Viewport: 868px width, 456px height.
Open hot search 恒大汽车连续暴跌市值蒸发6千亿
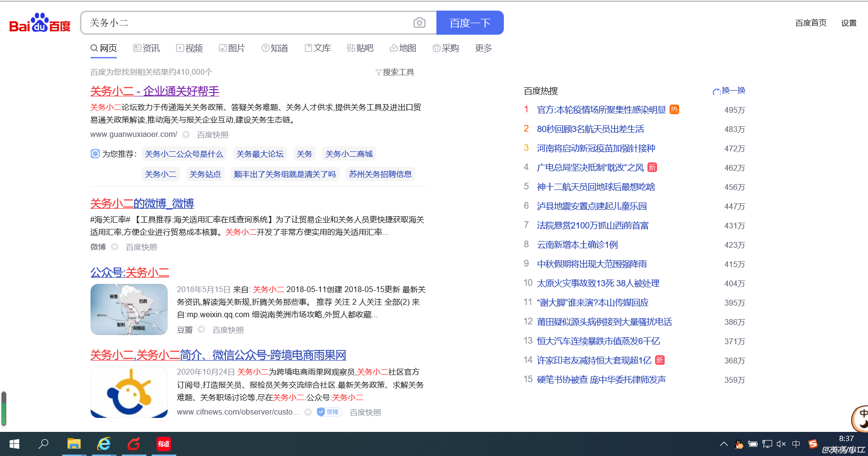(599, 341)
